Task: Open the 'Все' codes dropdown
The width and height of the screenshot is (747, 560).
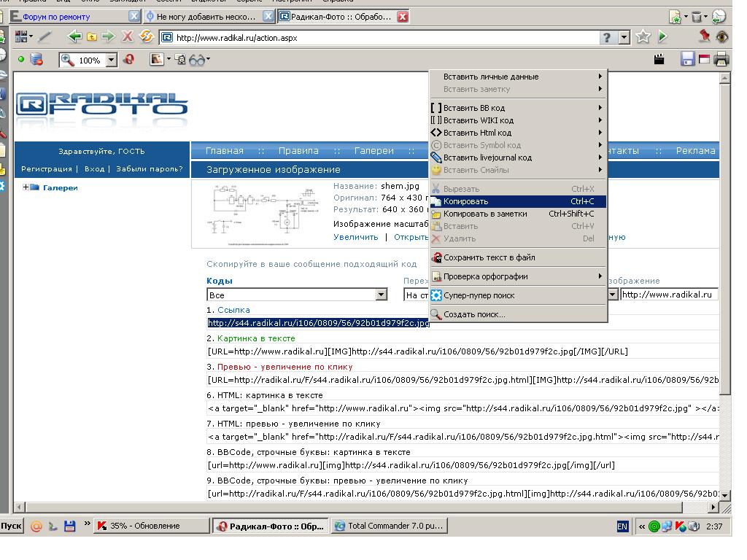Action: click(381, 295)
